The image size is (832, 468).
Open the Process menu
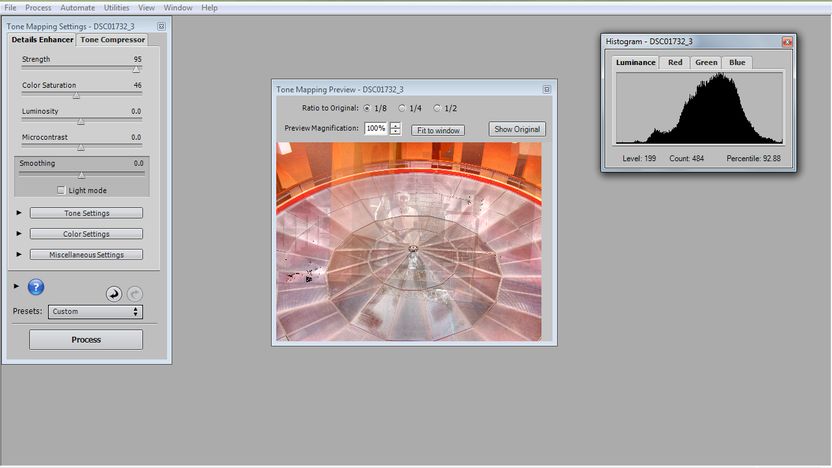point(38,8)
